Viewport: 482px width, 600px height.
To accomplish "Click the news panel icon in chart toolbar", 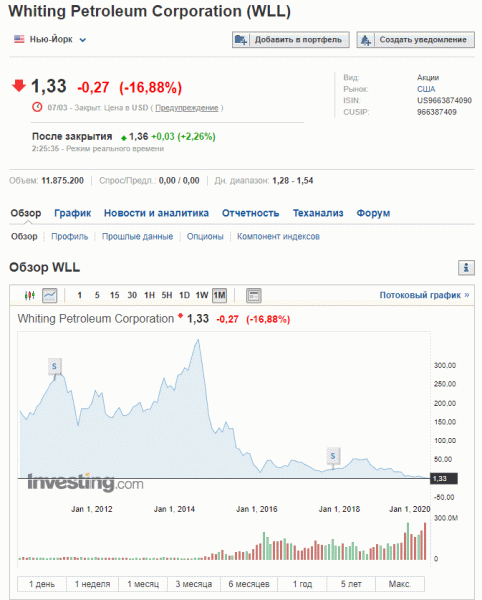I will click(254, 295).
